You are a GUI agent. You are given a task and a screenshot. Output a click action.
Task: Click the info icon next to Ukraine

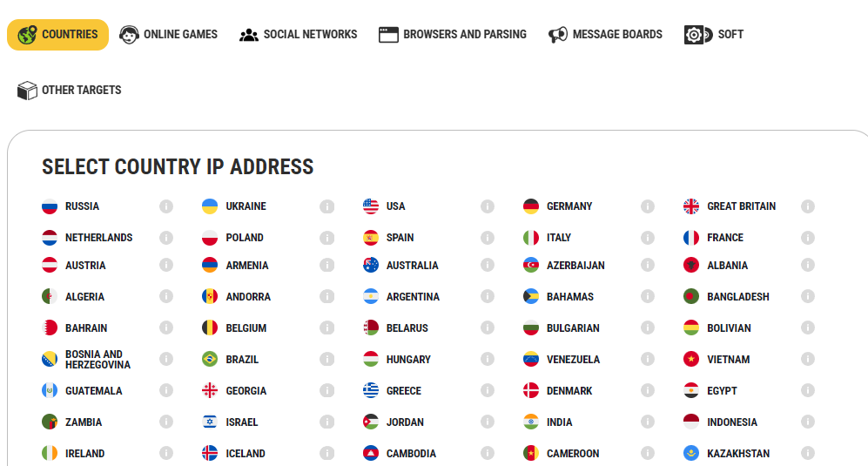pyautogui.click(x=326, y=206)
